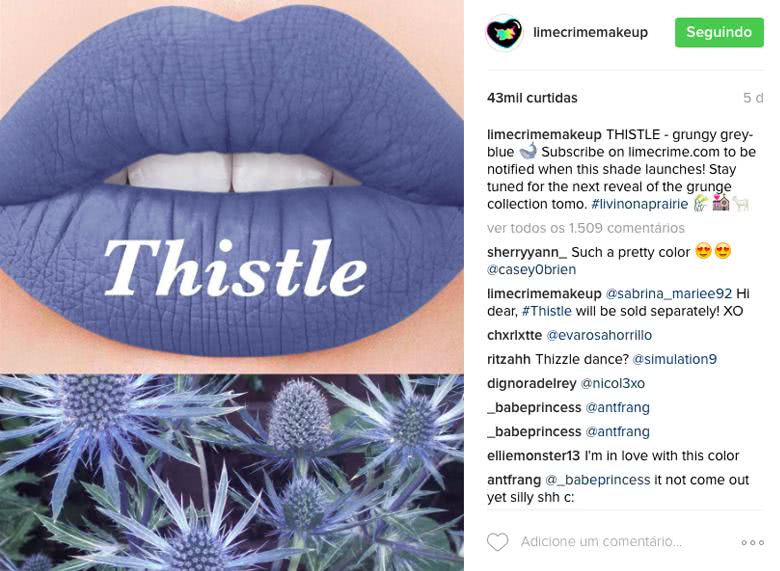The width and height of the screenshot is (780, 571).
Task: Toggle the green Seguindo follow button
Action: (719, 32)
